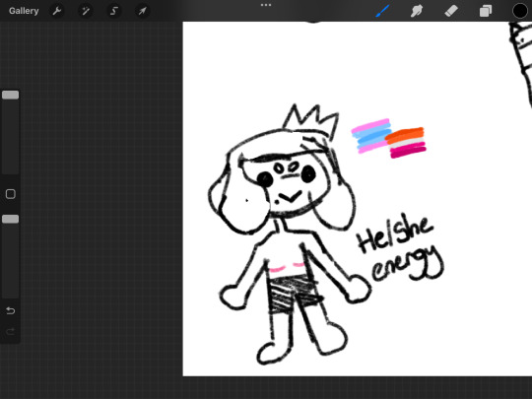This screenshot has width=532, height=399.
Task: Select the Brush tool
Action: pos(382,11)
